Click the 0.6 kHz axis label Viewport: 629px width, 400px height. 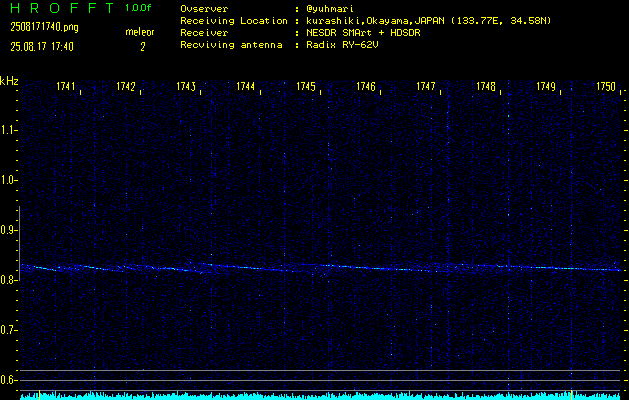[7, 380]
